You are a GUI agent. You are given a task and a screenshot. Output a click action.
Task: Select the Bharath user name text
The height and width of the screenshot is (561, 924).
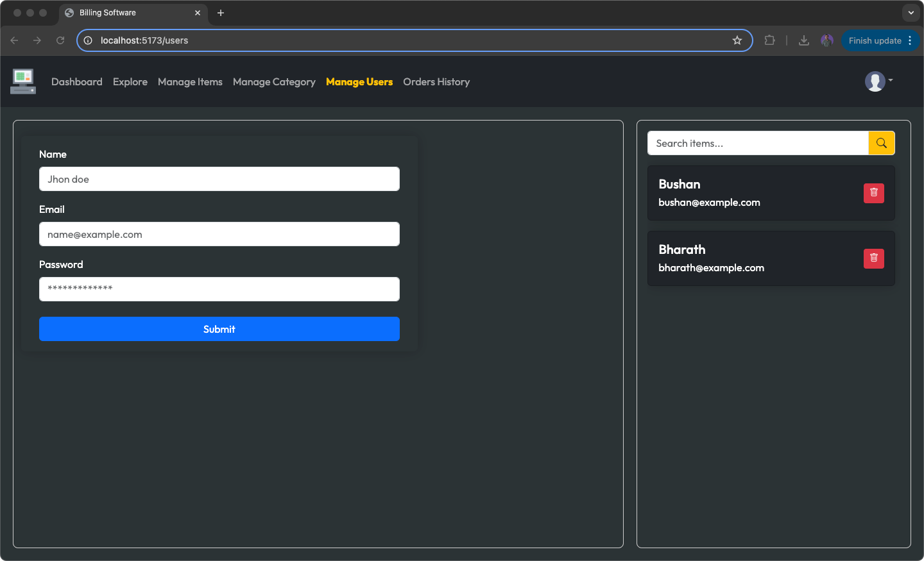(x=682, y=249)
